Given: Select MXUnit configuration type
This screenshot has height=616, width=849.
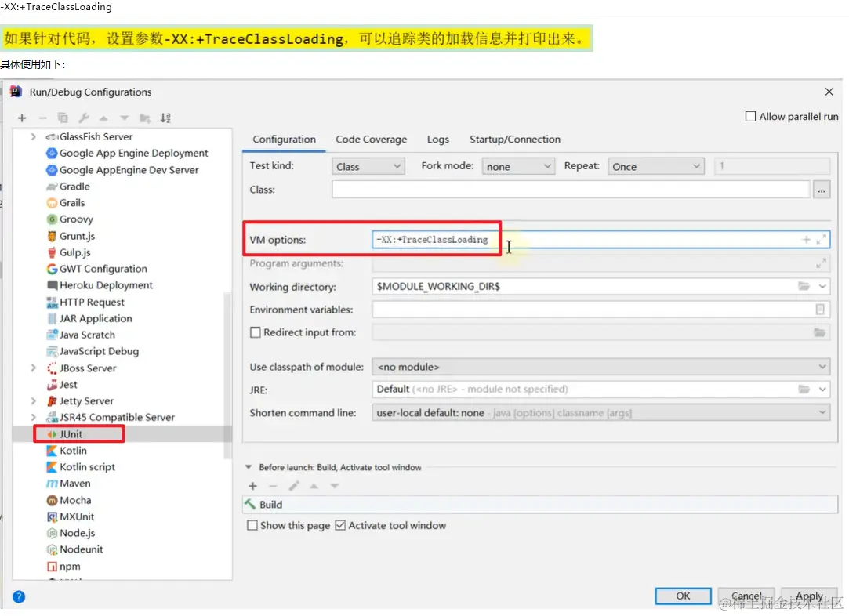Looking at the screenshot, I should (77, 516).
